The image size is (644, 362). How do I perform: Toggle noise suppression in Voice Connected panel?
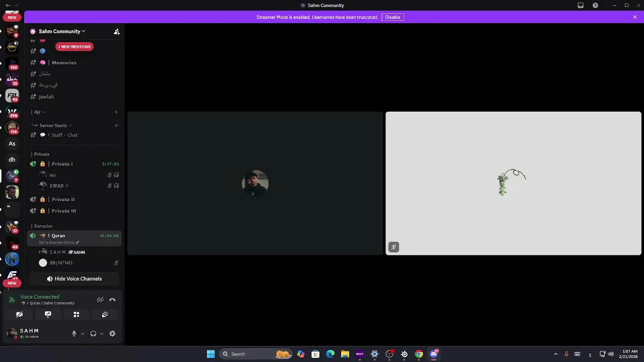tap(100, 300)
